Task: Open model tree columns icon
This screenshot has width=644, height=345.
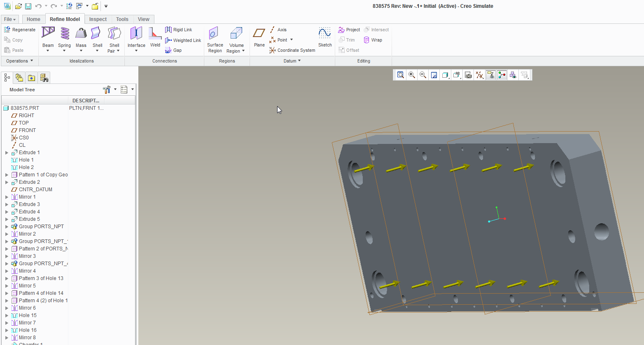Action: (x=124, y=89)
